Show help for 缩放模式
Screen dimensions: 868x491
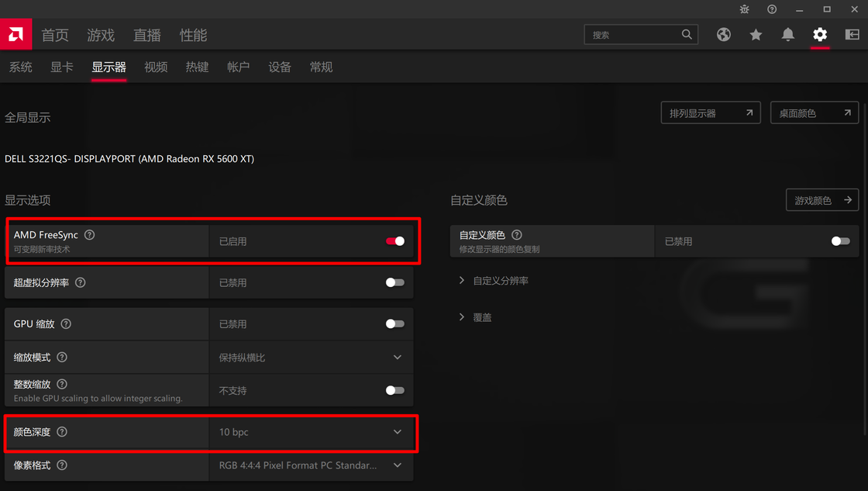pyautogui.click(x=62, y=357)
